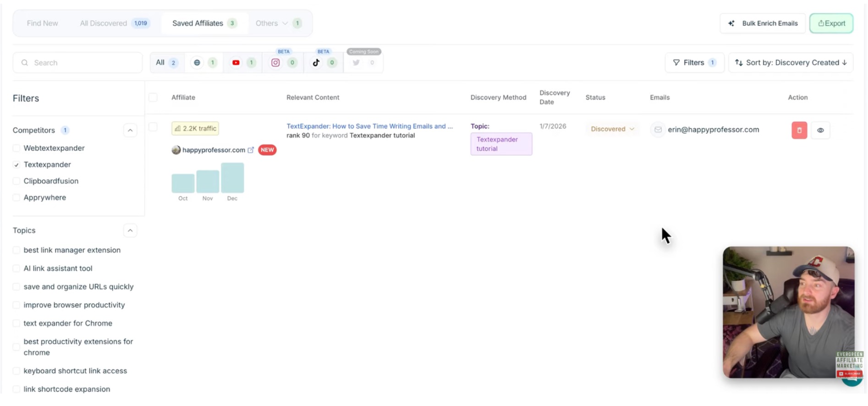The height and width of the screenshot is (406, 868).
Task: Switch to All Discovered tab
Action: 104,23
